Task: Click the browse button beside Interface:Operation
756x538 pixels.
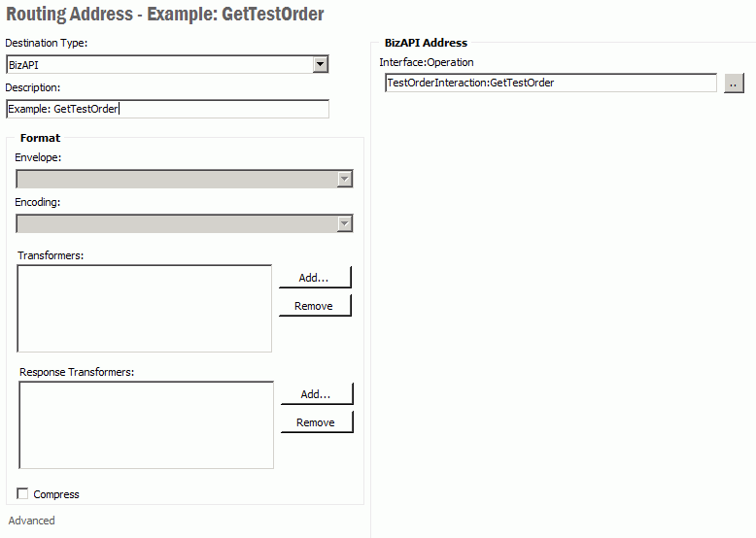Action: point(734,84)
